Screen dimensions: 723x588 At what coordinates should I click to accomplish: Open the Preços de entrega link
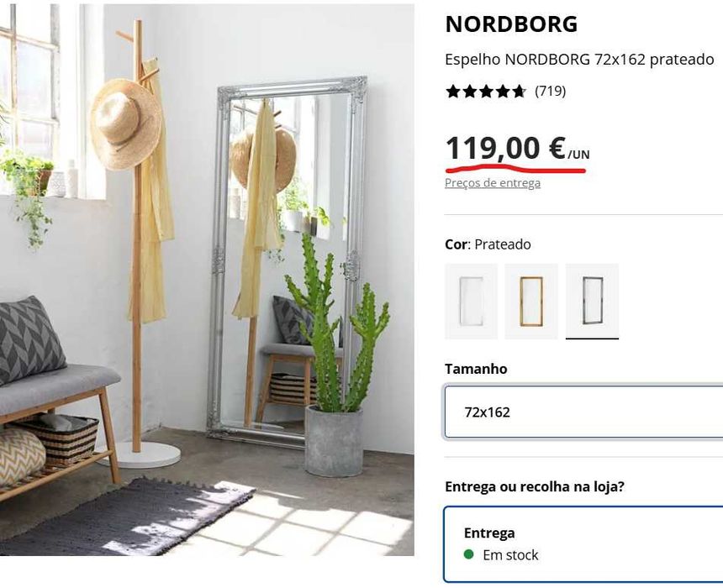point(493,183)
